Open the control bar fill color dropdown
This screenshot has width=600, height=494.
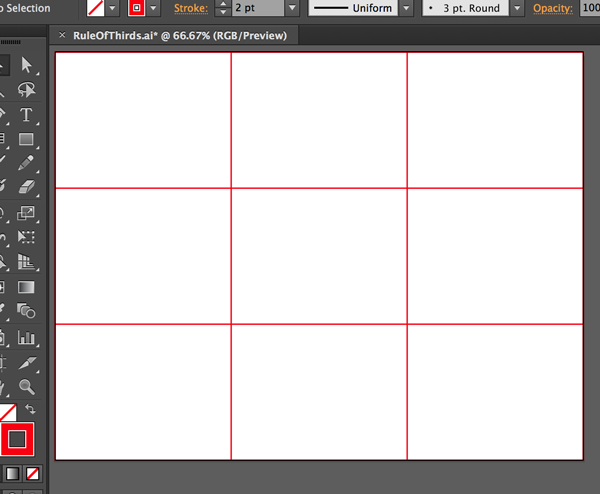pos(112,8)
